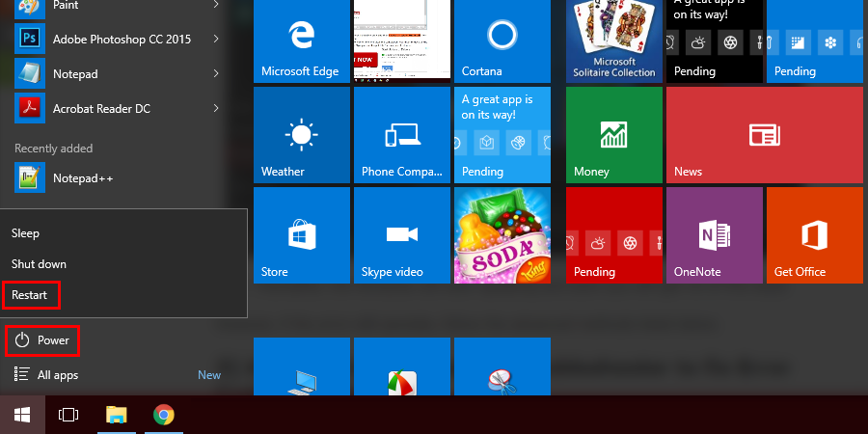
Task: Open File Explorer from the taskbar
Action: (117, 415)
